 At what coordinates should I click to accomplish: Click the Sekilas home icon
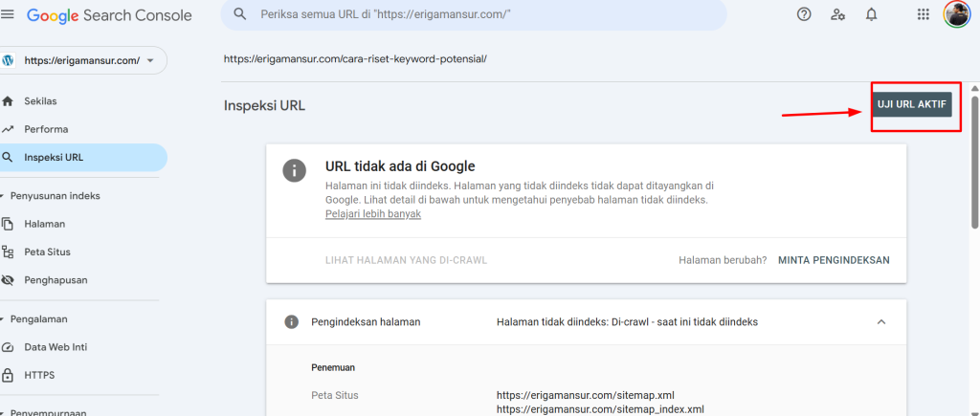(8, 101)
